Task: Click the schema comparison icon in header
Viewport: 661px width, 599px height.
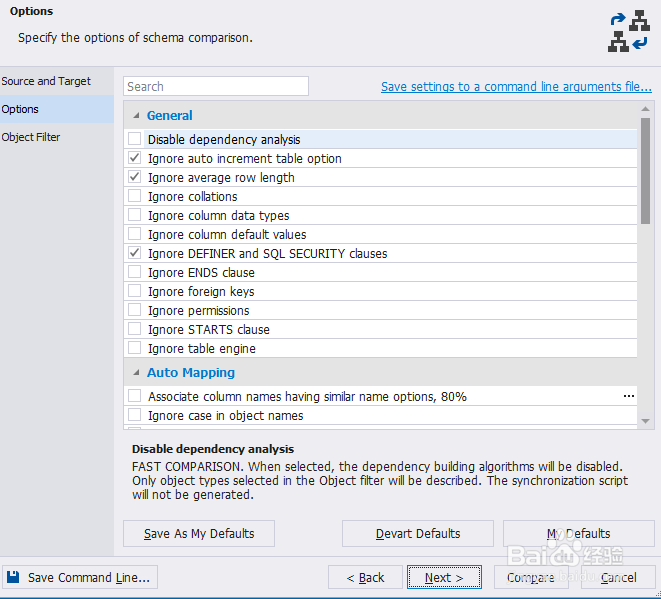Action: pos(627,31)
